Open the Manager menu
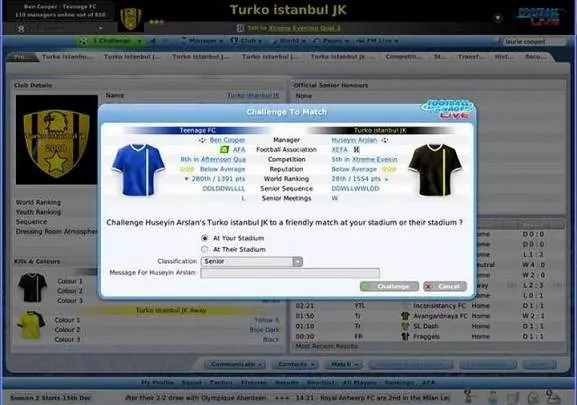 (202, 41)
